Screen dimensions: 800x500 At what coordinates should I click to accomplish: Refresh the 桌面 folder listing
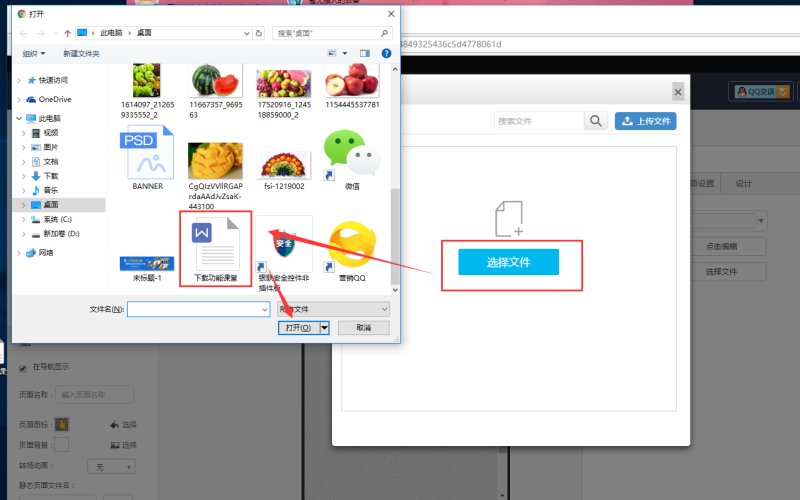click(259, 33)
